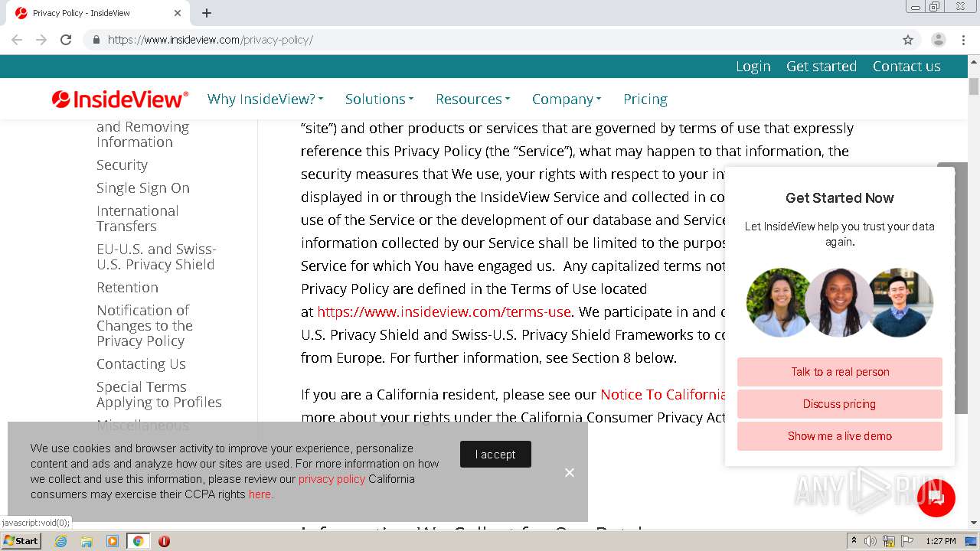Click the padlock site info icon
This screenshot has height=551, width=980.
point(96,40)
